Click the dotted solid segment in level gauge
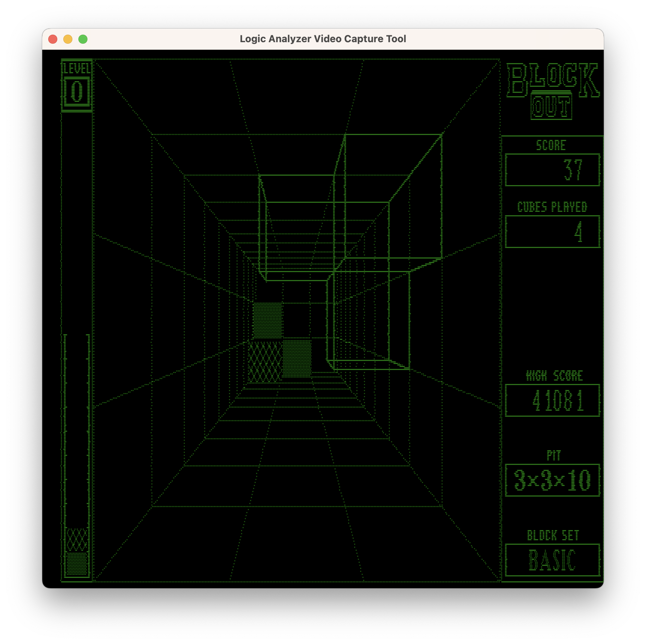The width and height of the screenshot is (646, 644). (x=77, y=564)
